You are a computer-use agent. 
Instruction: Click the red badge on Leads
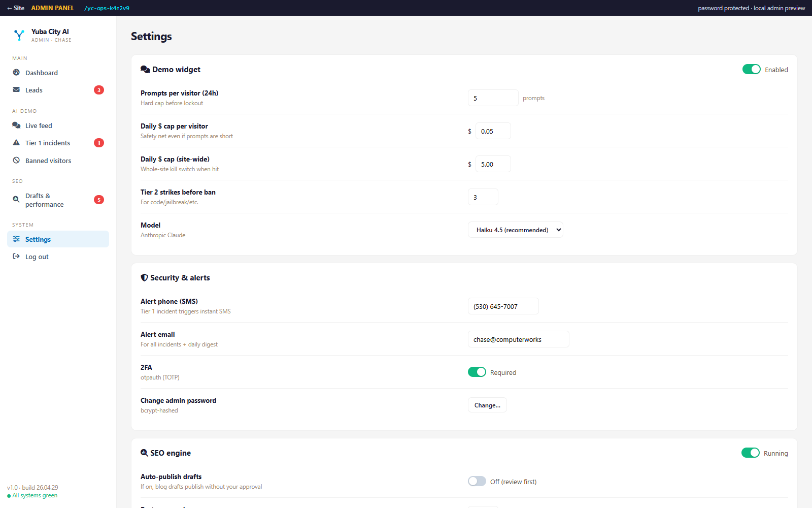point(99,90)
